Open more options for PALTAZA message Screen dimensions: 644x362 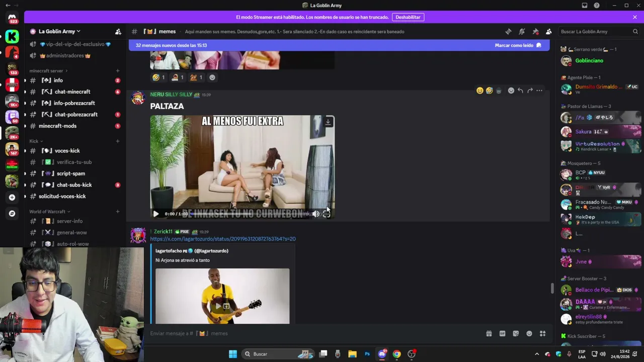click(539, 90)
